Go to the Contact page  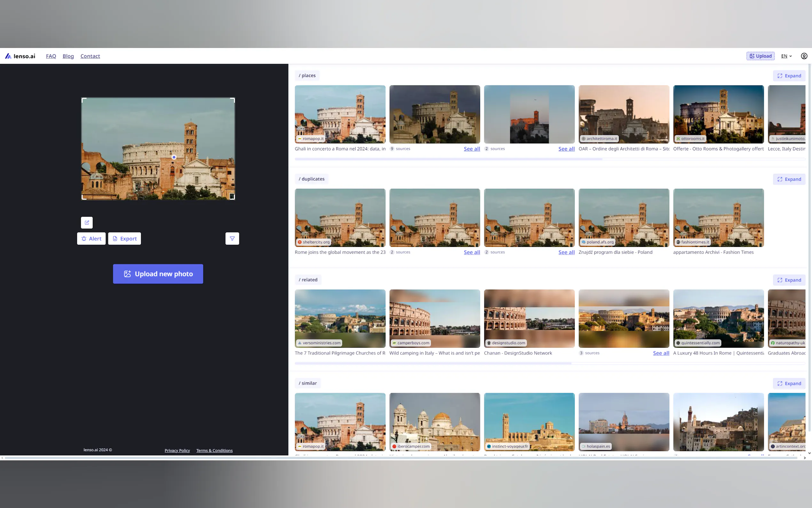pos(90,56)
